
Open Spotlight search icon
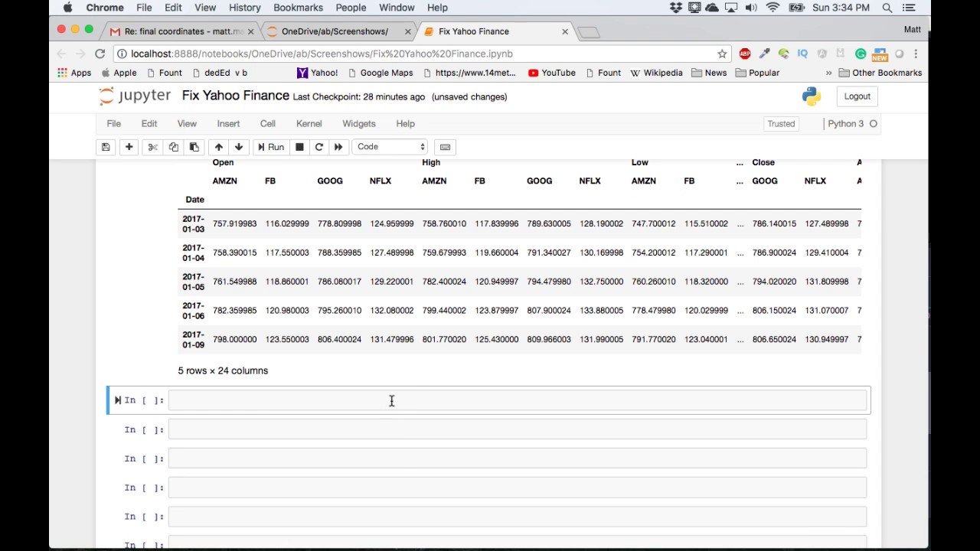[887, 8]
